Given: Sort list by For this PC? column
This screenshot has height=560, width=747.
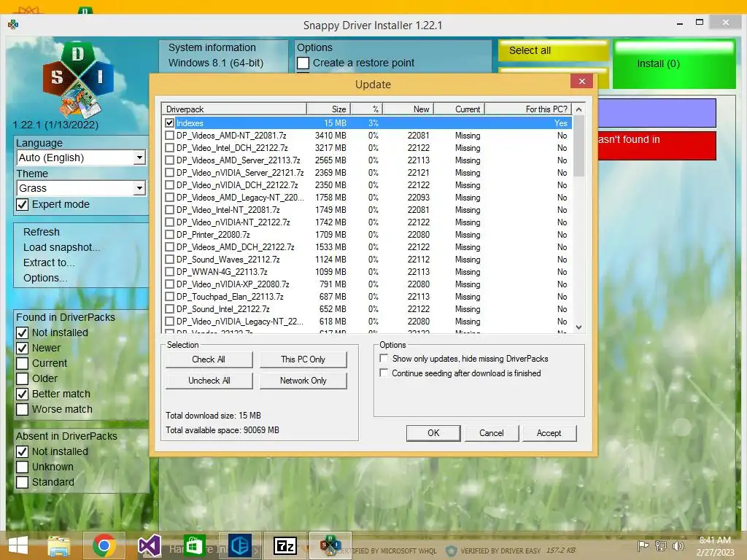Looking at the screenshot, I should 528,109.
